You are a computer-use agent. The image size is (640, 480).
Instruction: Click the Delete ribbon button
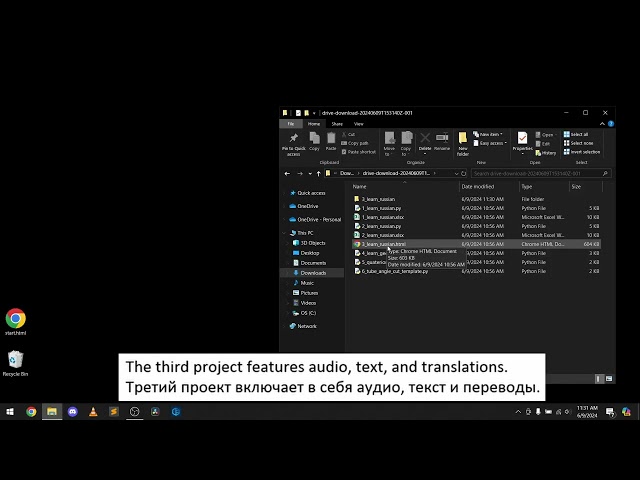[x=425, y=143]
